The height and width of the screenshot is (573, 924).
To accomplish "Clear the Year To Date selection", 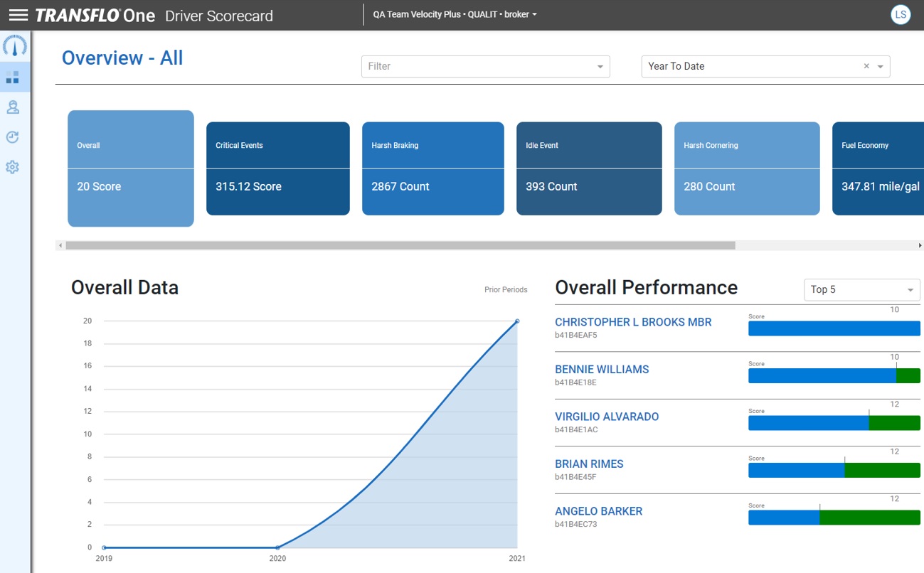I will [x=866, y=66].
